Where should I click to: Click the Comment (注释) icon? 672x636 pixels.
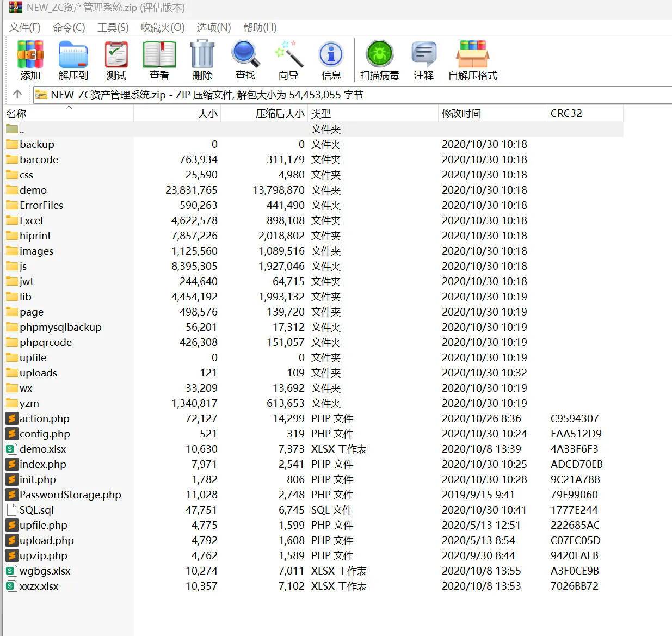(x=424, y=54)
